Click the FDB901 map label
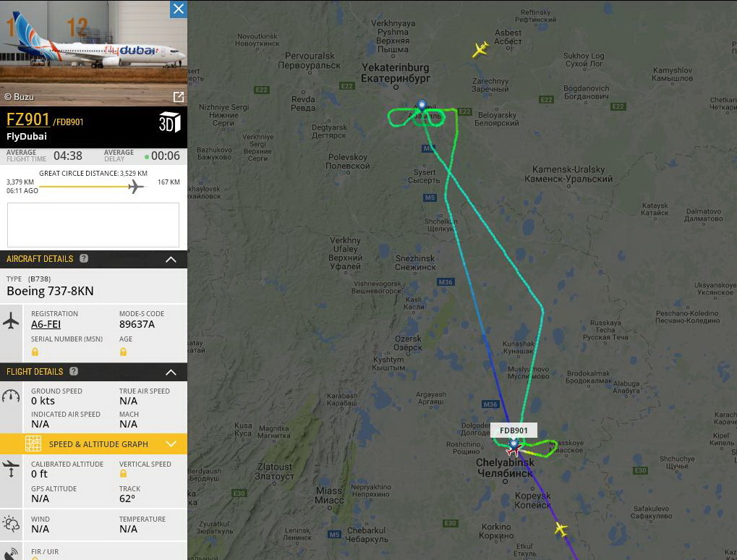Viewport: 737px width, 560px height. pos(514,430)
